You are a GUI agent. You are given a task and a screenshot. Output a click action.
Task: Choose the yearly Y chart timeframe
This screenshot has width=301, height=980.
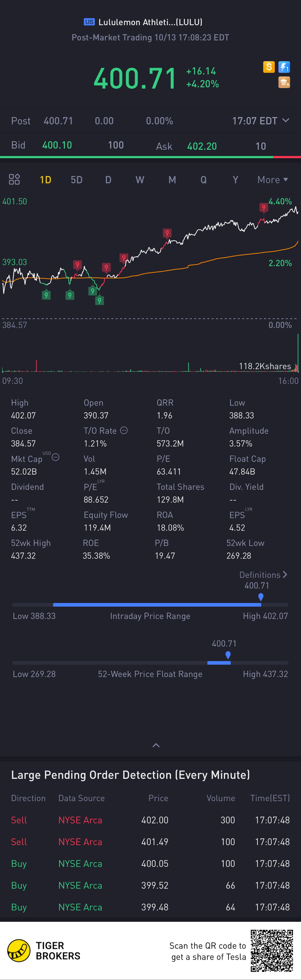235,179
